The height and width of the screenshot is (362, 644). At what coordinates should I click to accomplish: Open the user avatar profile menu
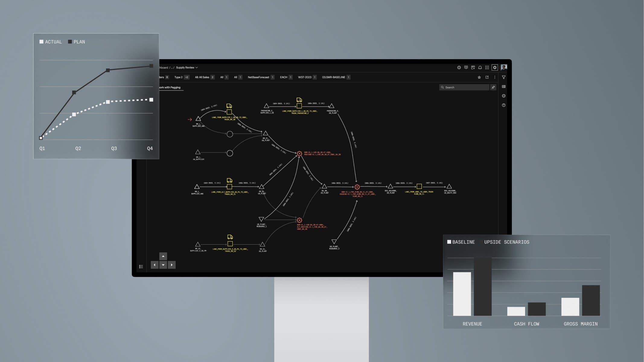coord(503,68)
